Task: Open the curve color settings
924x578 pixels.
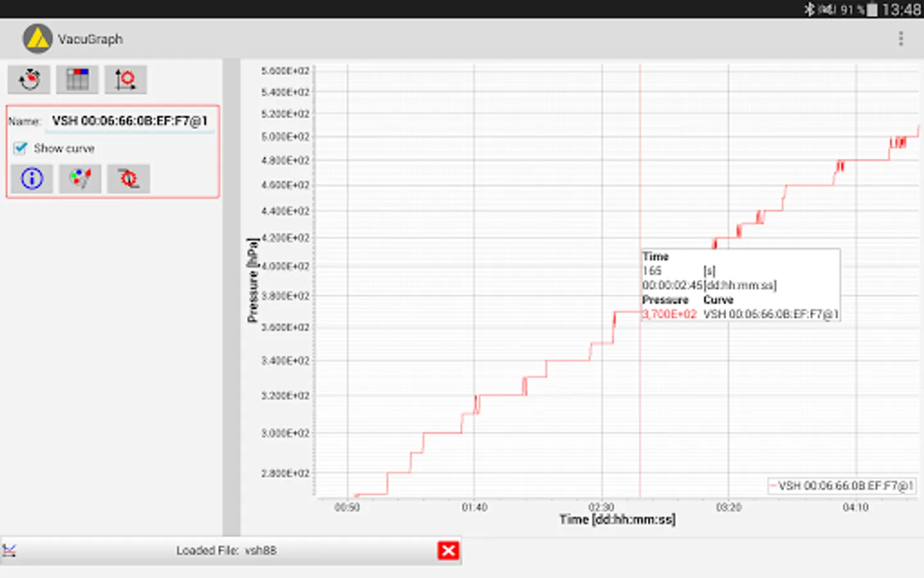Action: pyautogui.click(x=80, y=179)
